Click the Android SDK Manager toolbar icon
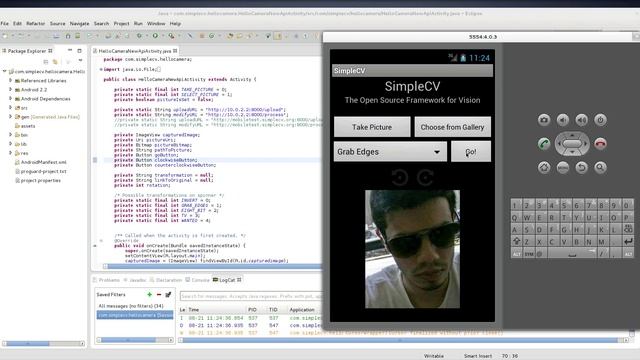 [x=67, y=36]
